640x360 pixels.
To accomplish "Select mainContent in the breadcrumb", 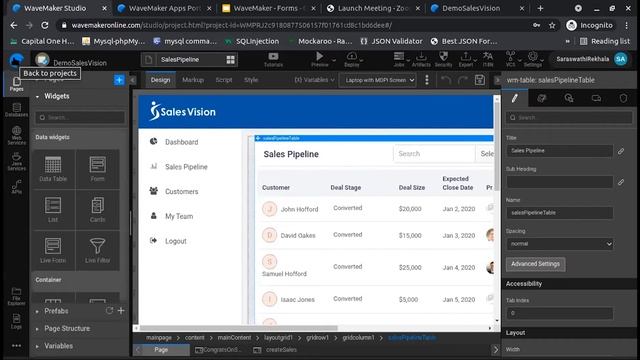I will coord(234,338).
